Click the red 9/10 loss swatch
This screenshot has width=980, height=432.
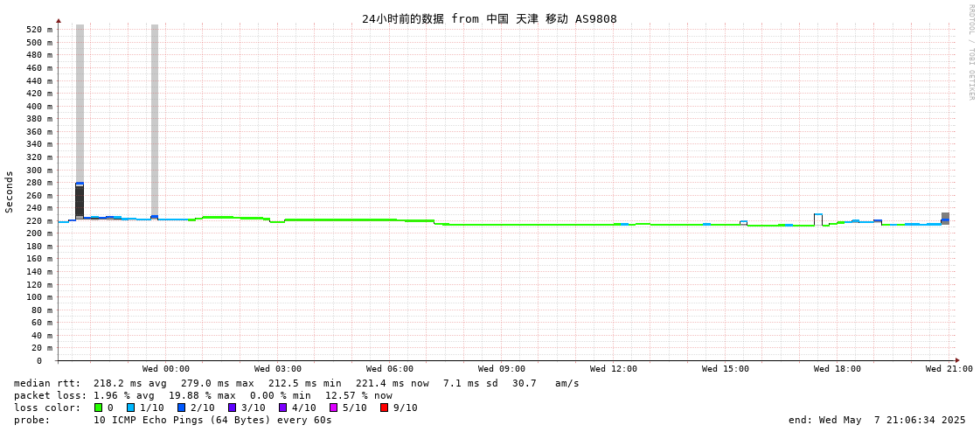(384, 408)
